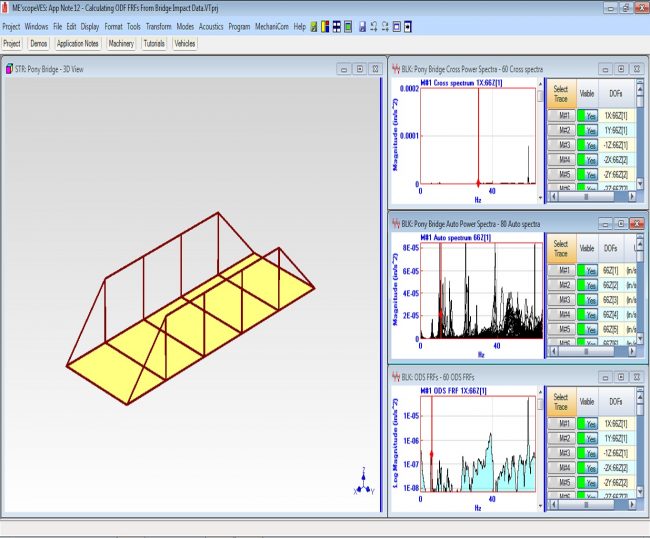Click the Pony Bridge 3D View title icon

(9, 69)
